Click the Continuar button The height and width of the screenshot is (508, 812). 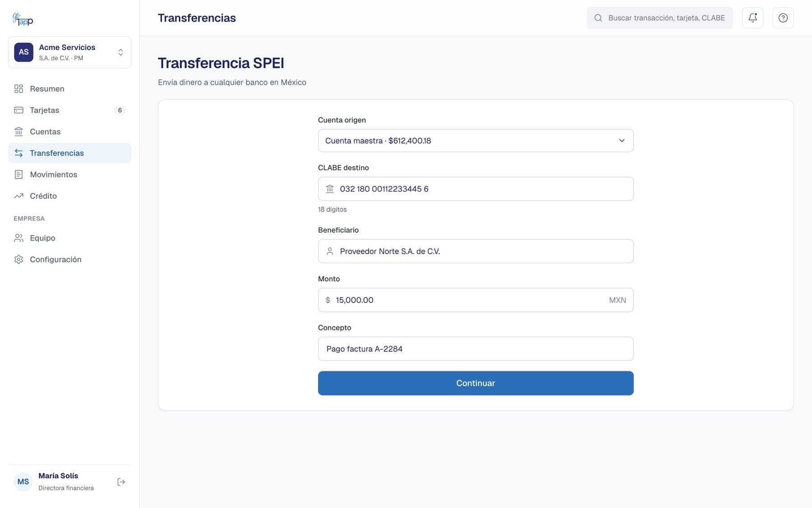tap(475, 383)
